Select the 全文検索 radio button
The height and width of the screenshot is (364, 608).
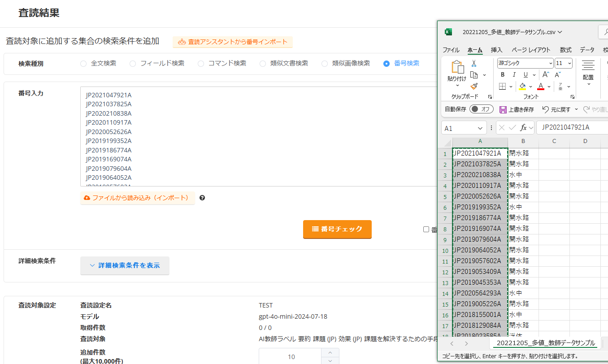[83, 64]
